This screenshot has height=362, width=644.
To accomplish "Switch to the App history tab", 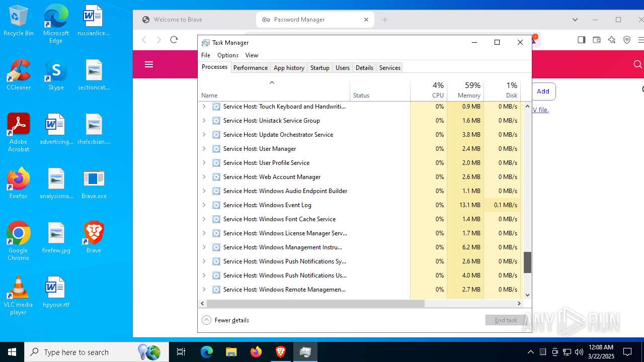I will point(289,68).
